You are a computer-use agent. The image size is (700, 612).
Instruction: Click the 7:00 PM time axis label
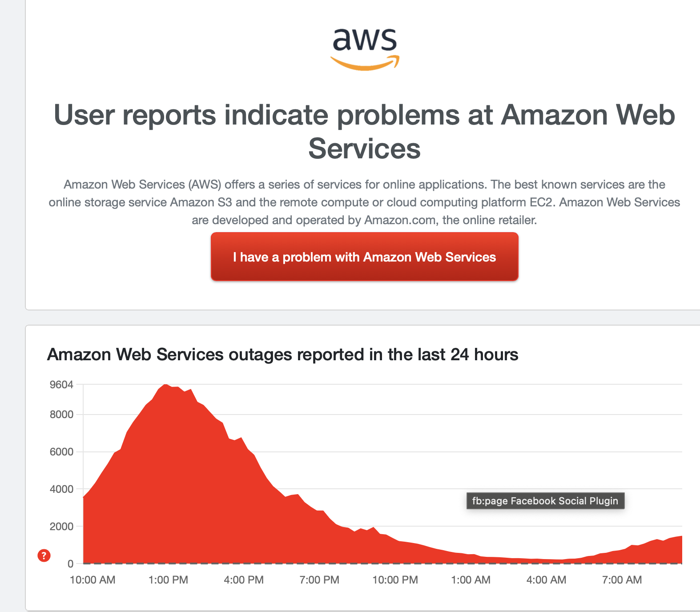319,580
